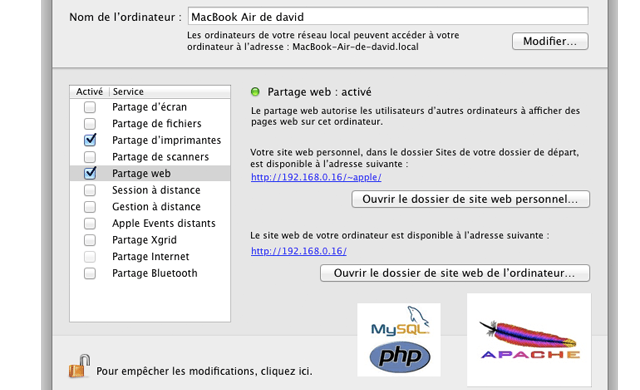640x390 pixels.
Task: Click the MySQL PHP logo image
Action: (399, 339)
